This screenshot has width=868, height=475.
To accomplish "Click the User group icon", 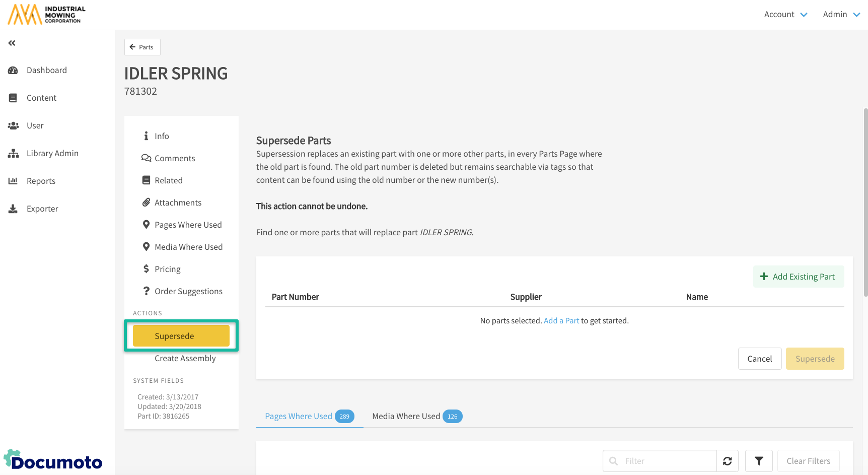I will [13, 126].
